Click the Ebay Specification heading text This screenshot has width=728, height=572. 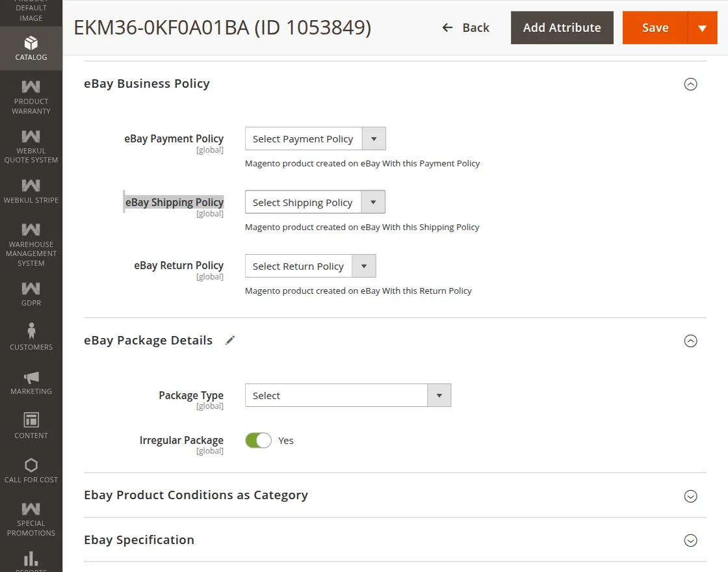[x=139, y=540]
